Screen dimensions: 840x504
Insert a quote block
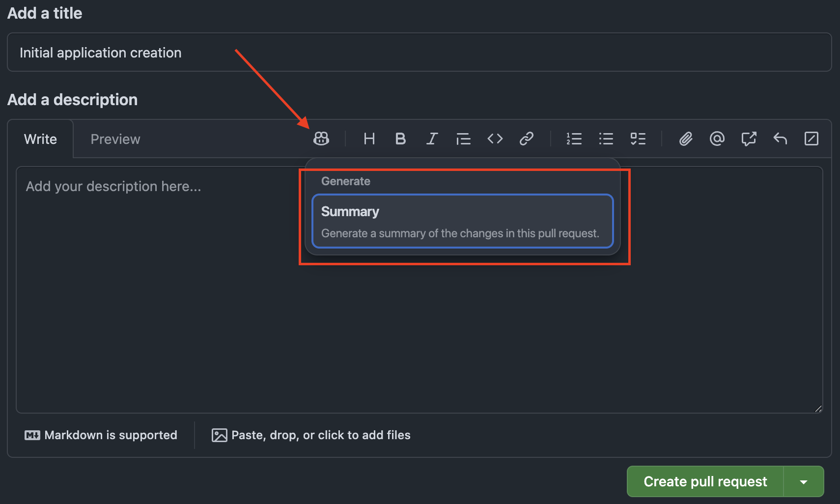pos(463,139)
